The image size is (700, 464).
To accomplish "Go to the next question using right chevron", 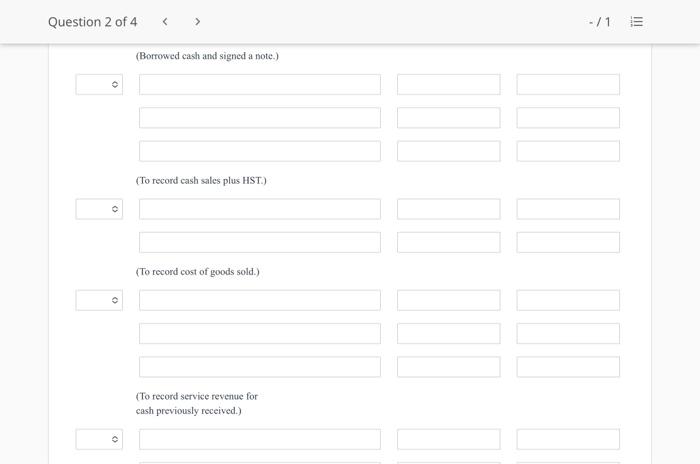I will [197, 21].
